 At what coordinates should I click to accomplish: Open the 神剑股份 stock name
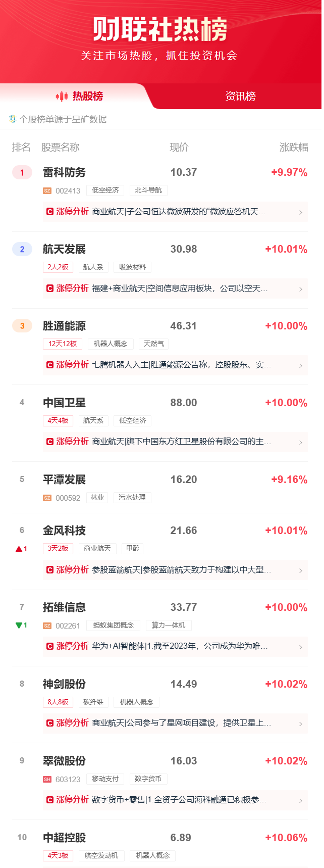(64, 684)
